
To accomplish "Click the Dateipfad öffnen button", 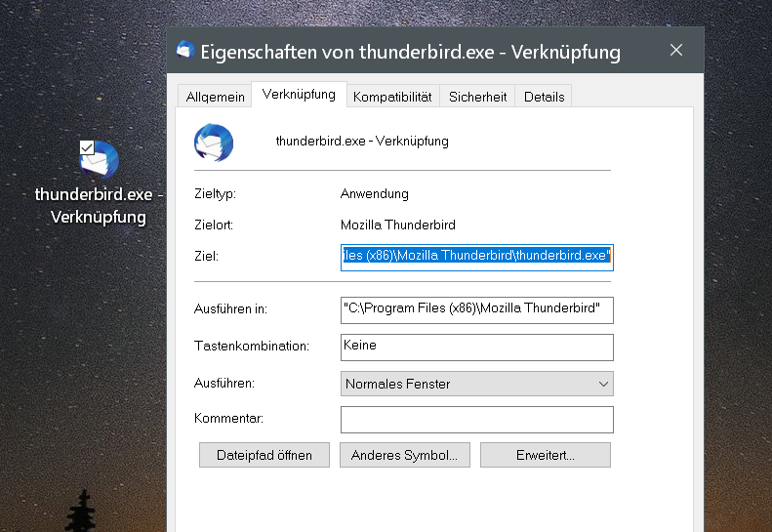I will point(264,455).
